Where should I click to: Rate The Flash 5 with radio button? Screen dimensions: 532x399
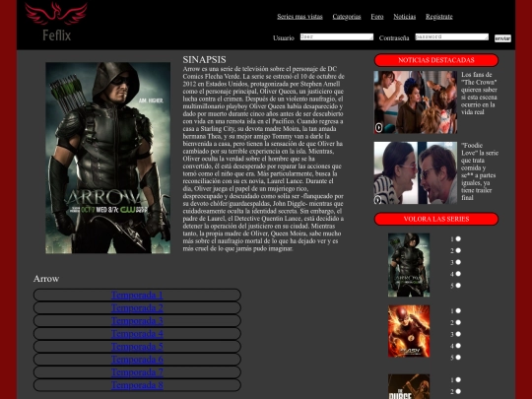click(x=458, y=358)
